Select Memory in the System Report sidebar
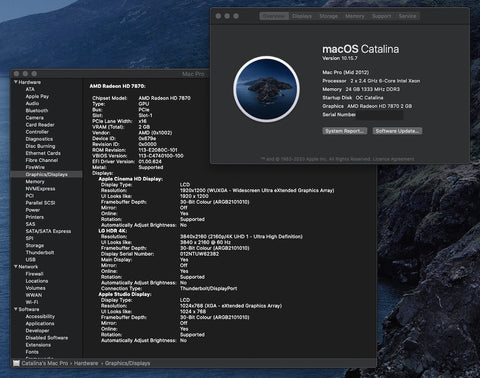This screenshot has width=480, height=378. pos(35,182)
